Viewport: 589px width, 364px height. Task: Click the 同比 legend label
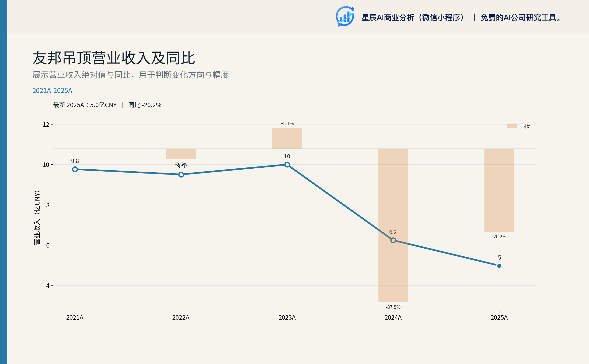click(526, 126)
